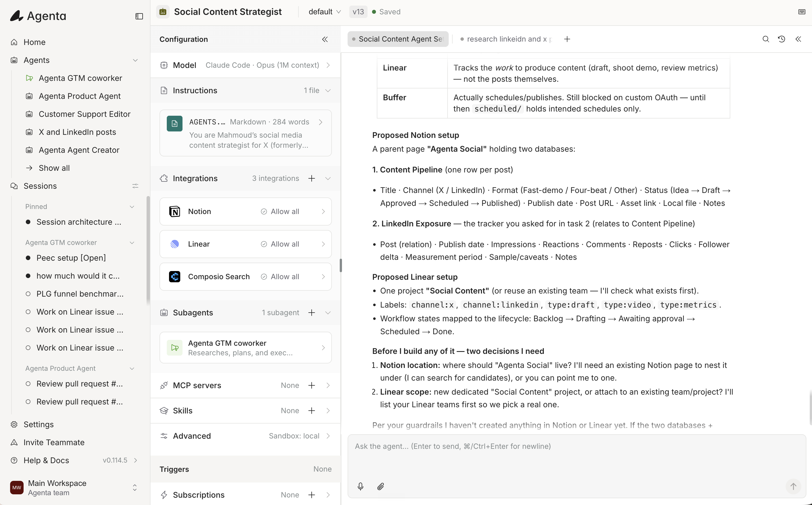
Task: Collapse the Instructions section chevron
Action: coord(328,90)
